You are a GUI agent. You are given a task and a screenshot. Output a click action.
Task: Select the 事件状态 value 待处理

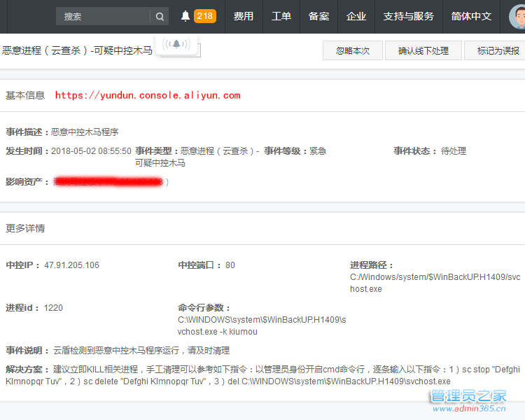click(454, 151)
